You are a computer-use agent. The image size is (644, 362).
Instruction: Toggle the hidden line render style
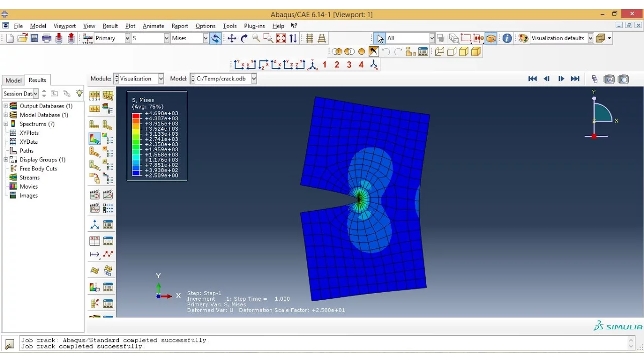coord(452,52)
